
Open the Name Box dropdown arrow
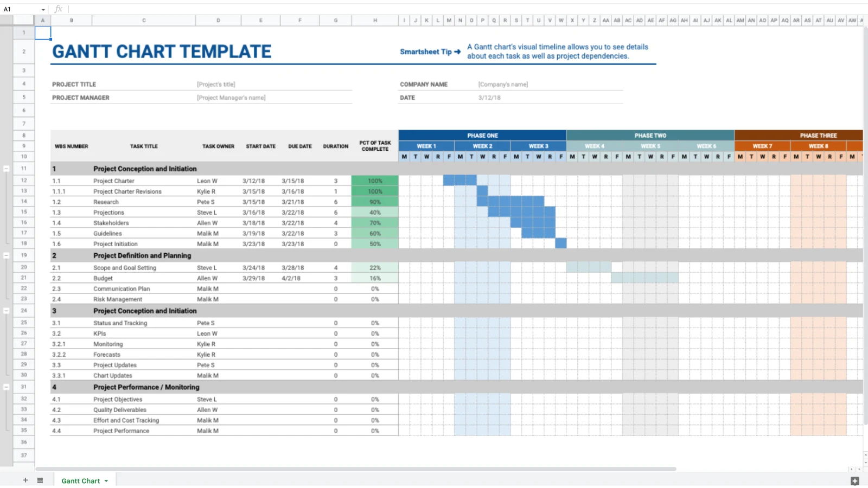(43, 10)
